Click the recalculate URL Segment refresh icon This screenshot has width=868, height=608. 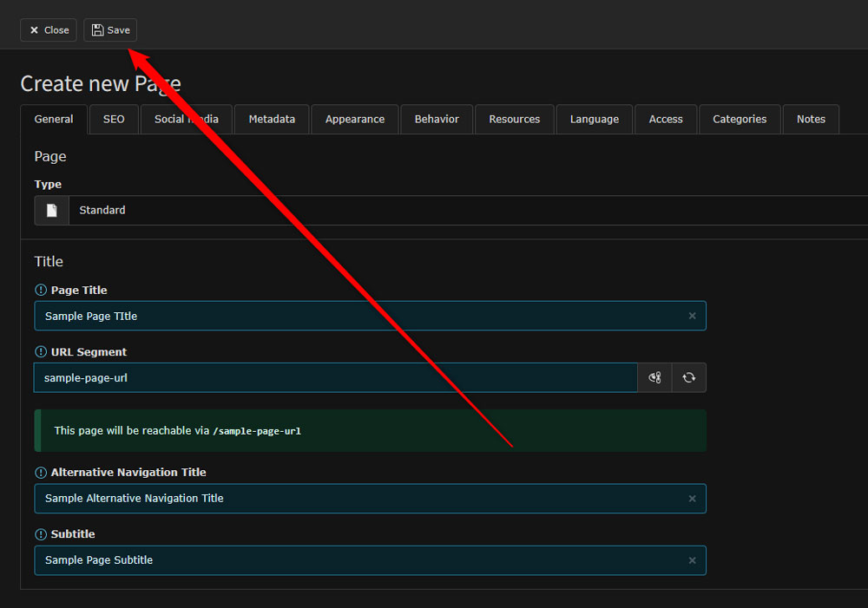coord(689,378)
